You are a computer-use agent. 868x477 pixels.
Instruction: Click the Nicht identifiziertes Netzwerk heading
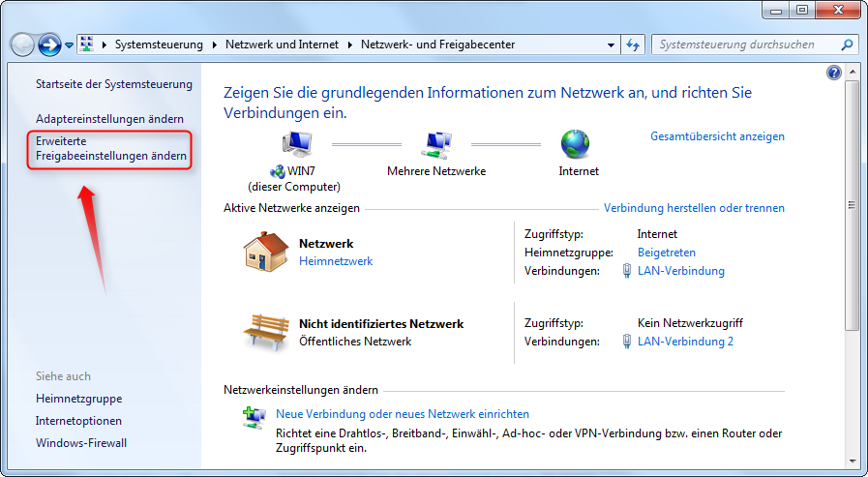coord(381,324)
